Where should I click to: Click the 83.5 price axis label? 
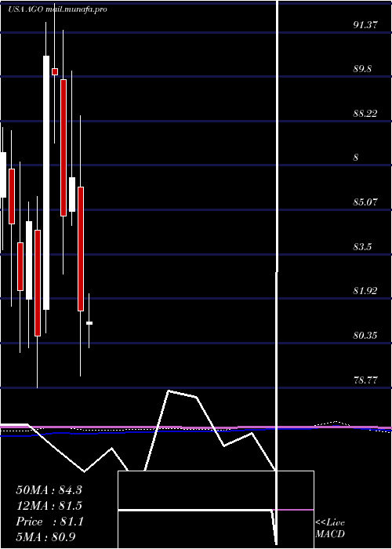pyautogui.click(x=362, y=247)
